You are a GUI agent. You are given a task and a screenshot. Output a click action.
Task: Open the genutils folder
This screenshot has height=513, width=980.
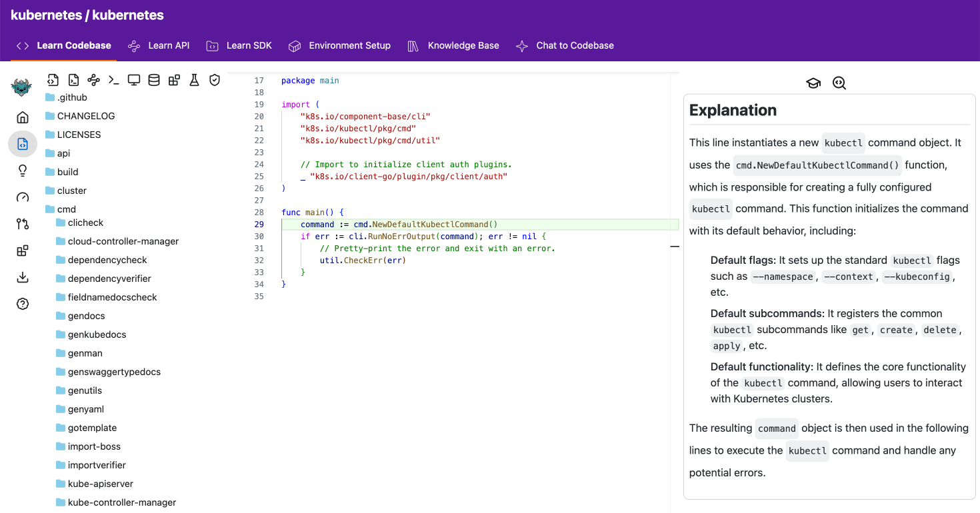pos(79,390)
